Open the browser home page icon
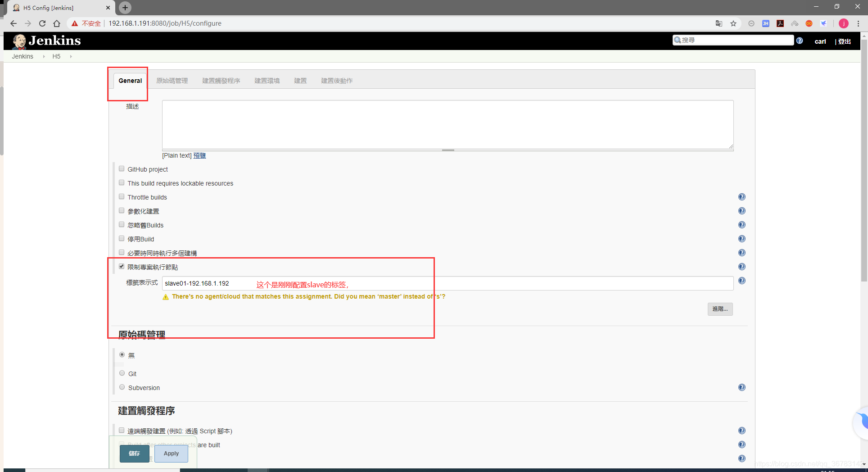 click(57, 23)
